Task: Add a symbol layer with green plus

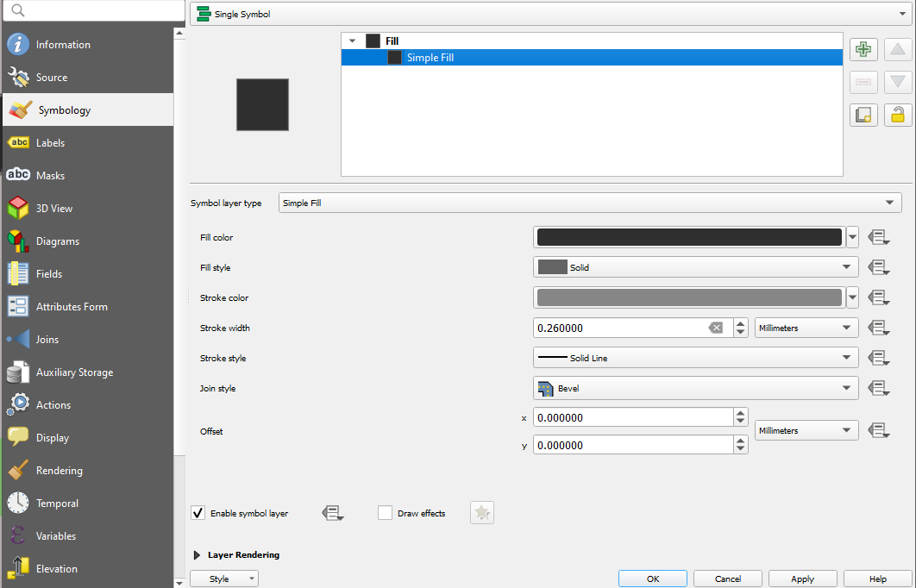Action: [863, 49]
